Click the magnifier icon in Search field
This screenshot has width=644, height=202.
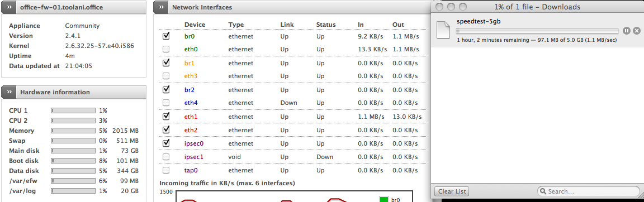point(543,191)
